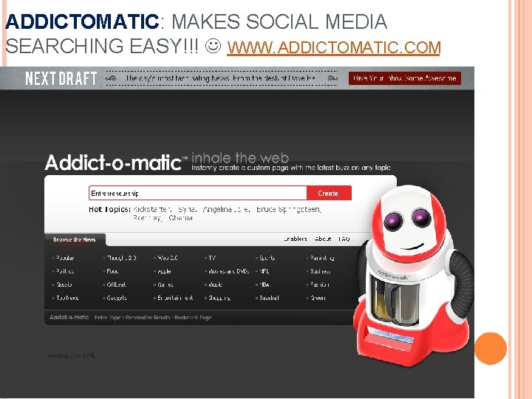Click the Give Your Inbox Some Awesome button
This screenshot has height=399, width=532.
[405, 78]
